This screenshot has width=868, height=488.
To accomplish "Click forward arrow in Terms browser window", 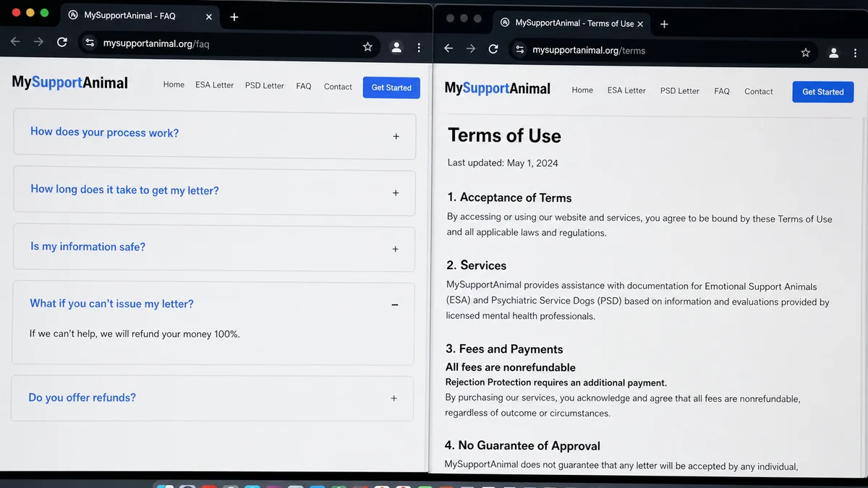I will pyautogui.click(x=471, y=48).
